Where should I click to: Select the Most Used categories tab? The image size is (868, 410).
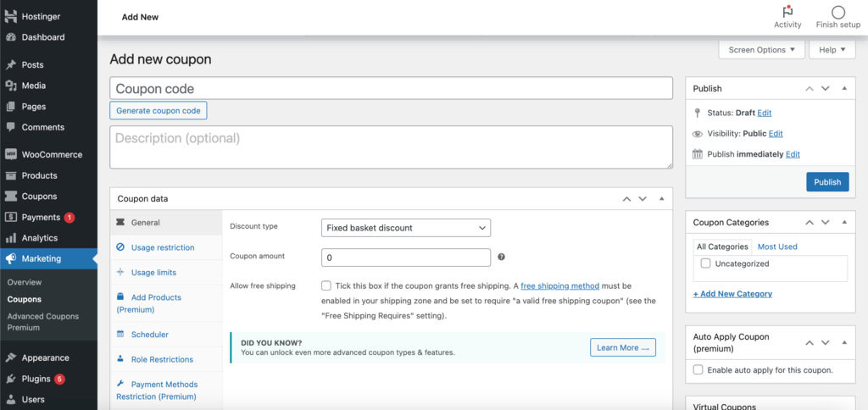click(x=776, y=247)
